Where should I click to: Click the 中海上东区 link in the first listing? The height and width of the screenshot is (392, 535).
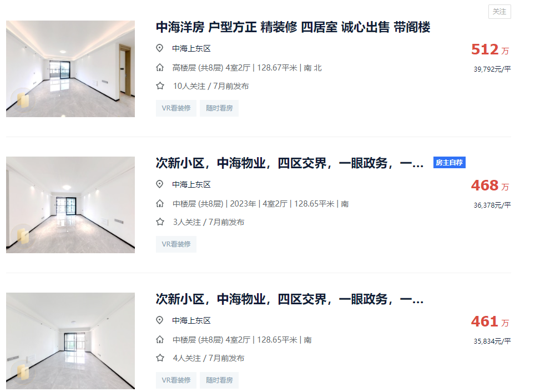click(191, 48)
